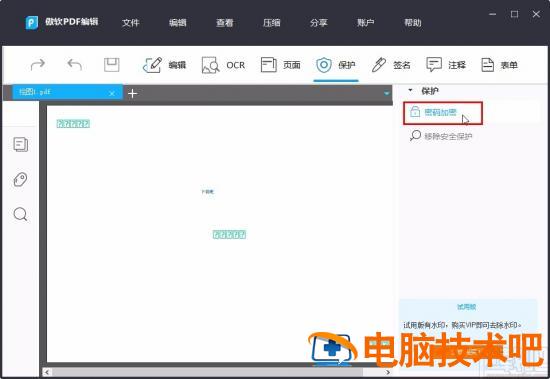Open the 表单 form tool

pos(499,65)
